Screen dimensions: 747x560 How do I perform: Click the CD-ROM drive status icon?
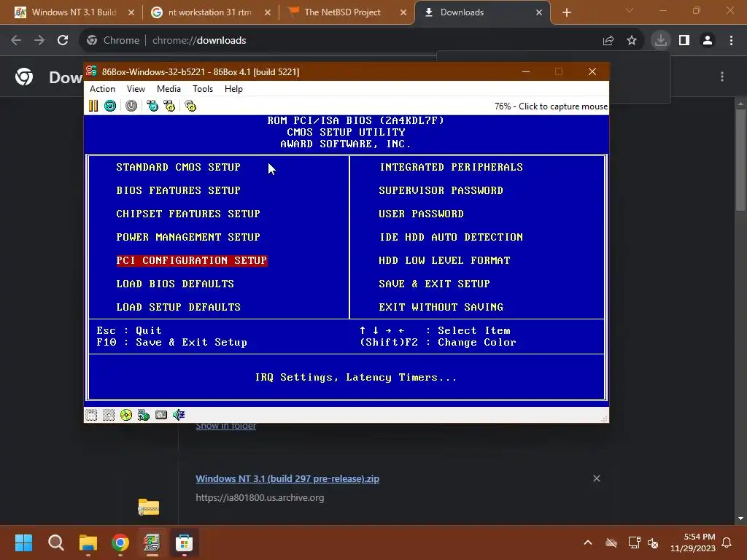click(x=126, y=415)
